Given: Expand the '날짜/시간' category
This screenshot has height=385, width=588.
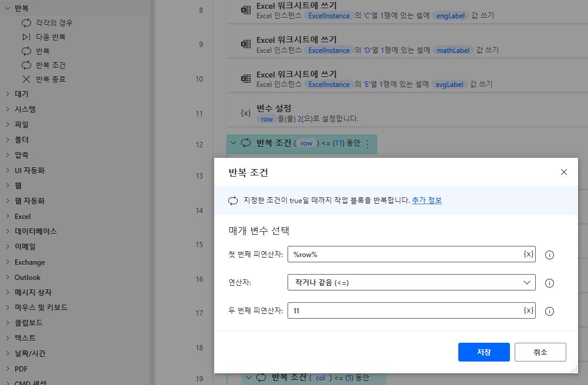Looking at the screenshot, I should pyautogui.click(x=8, y=353).
